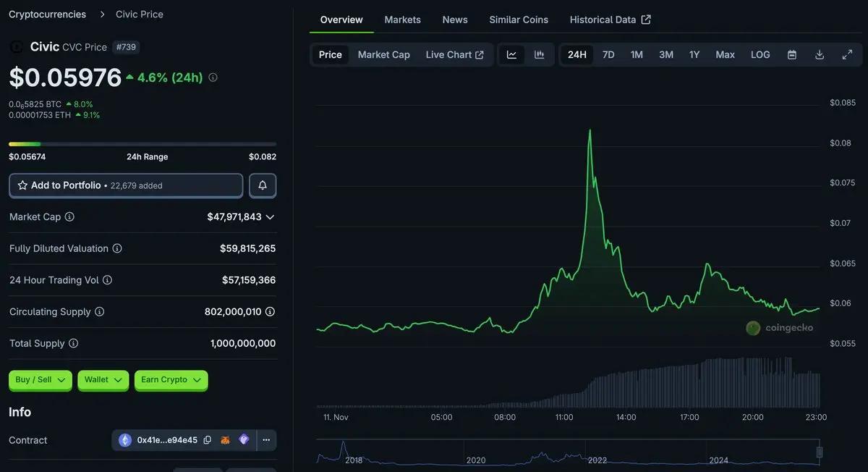The height and width of the screenshot is (472, 868).
Task: Click the 24h Range progress bar
Action: tap(142, 144)
